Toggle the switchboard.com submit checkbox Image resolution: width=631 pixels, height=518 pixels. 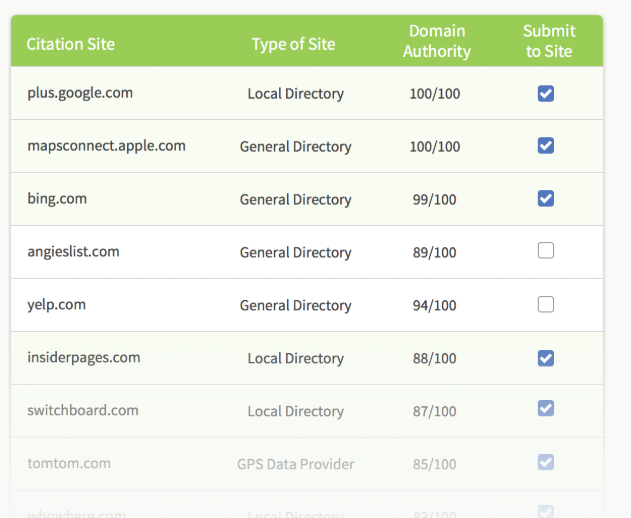click(545, 409)
